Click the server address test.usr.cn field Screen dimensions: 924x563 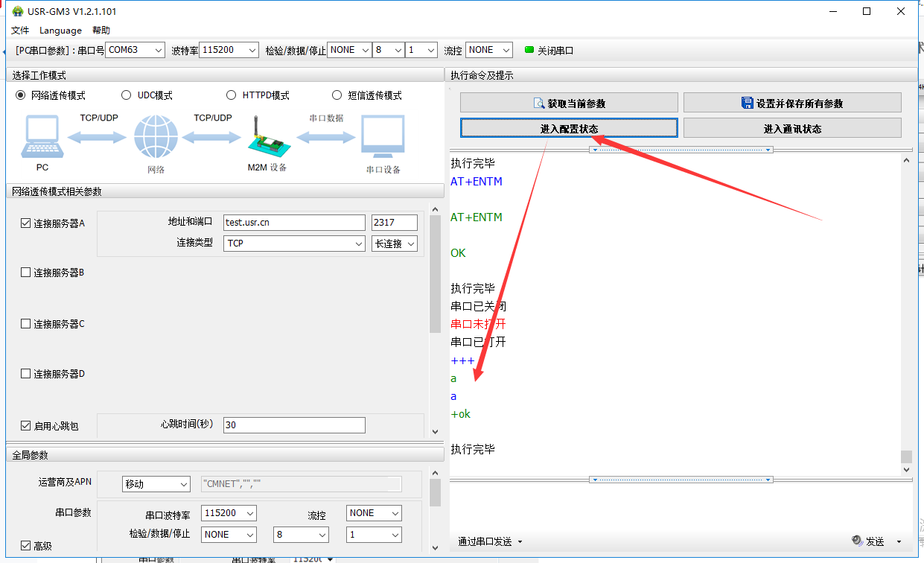(x=294, y=223)
